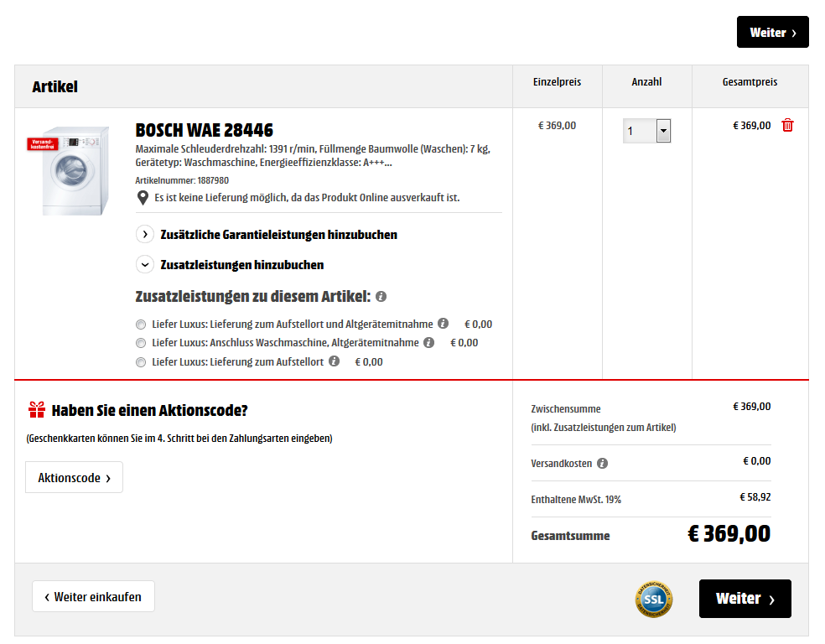Open info icon next to Zusatzleistungen zu diesem Artikel
825x644 pixels.
click(x=381, y=297)
